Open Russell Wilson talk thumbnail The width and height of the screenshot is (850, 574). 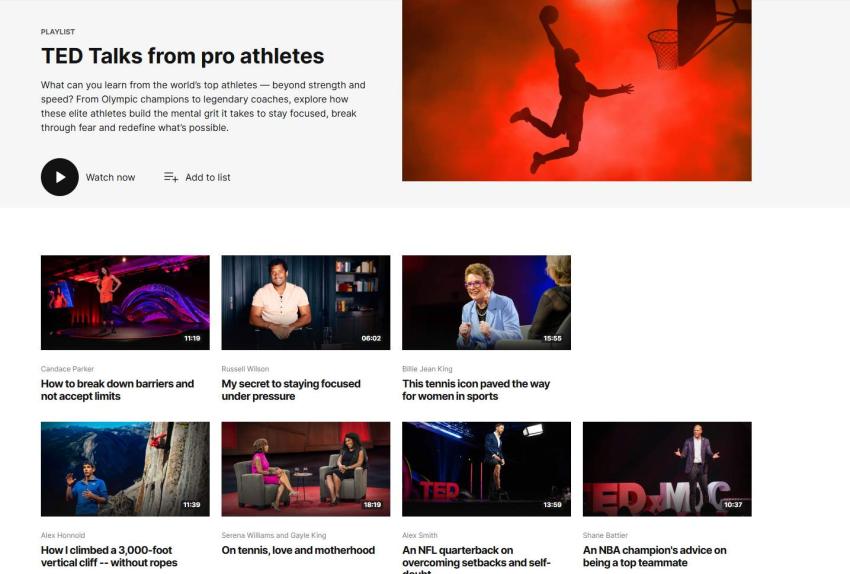pos(306,302)
